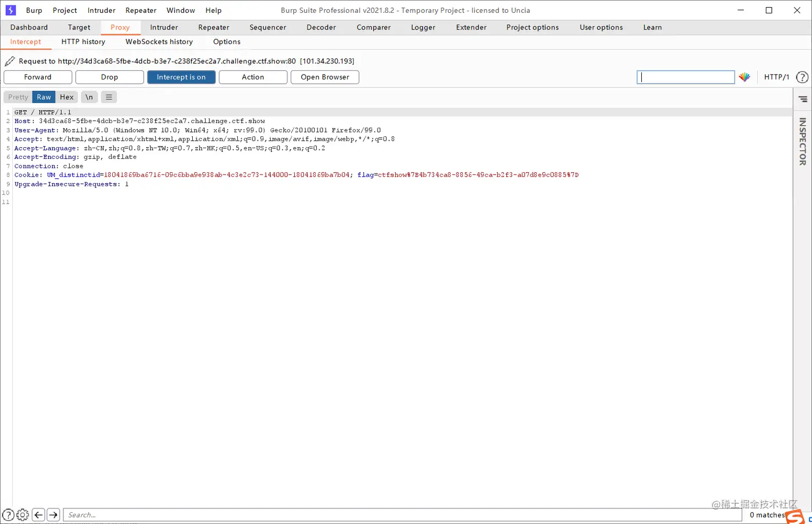This screenshot has width=812, height=524.
Task: Open the Burp menu
Action: click(x=34, y=10)
